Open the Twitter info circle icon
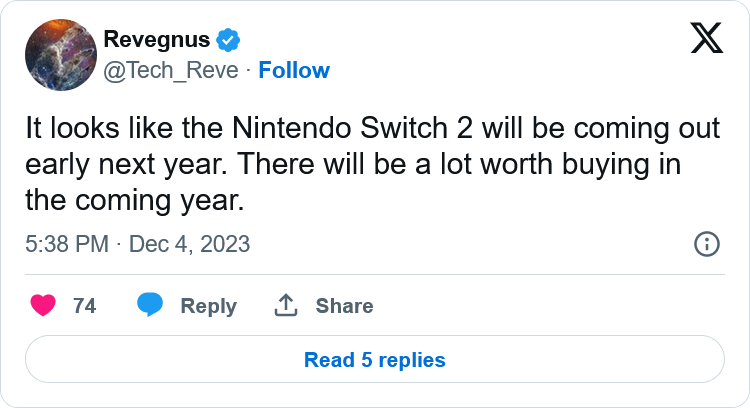Screen dimensions: 750x408 point(706,244)
